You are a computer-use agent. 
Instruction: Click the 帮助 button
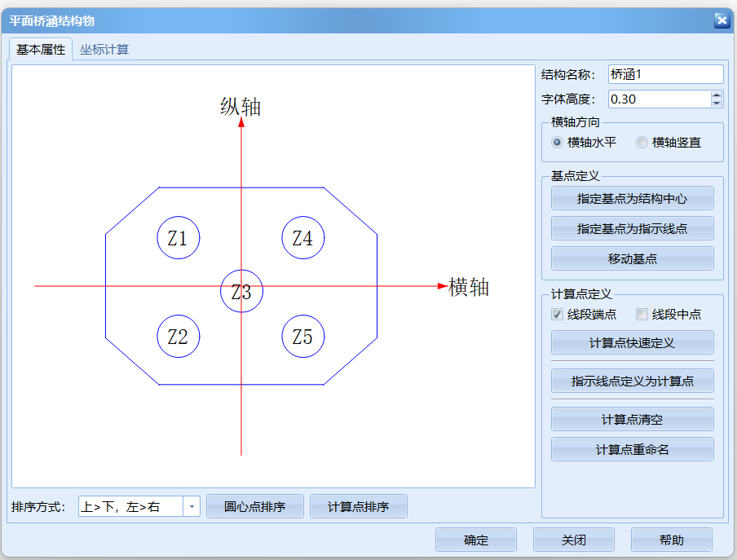coord(672,540)
